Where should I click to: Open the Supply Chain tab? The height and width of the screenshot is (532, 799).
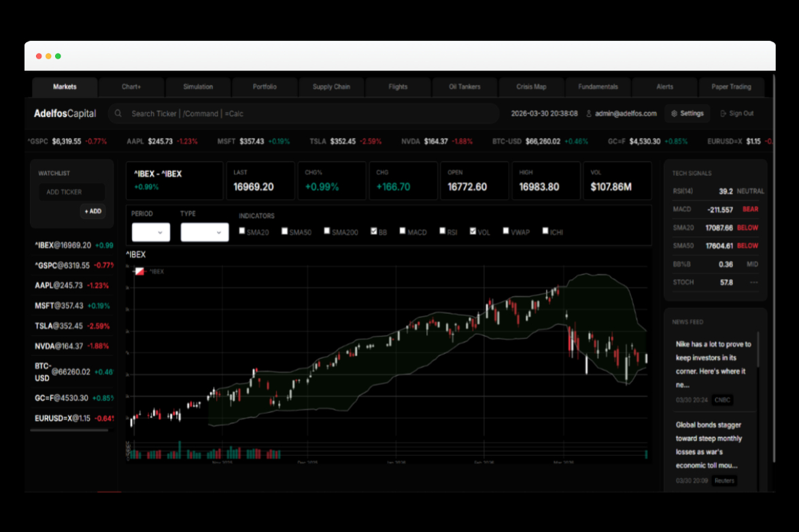(x=332, y=87)
